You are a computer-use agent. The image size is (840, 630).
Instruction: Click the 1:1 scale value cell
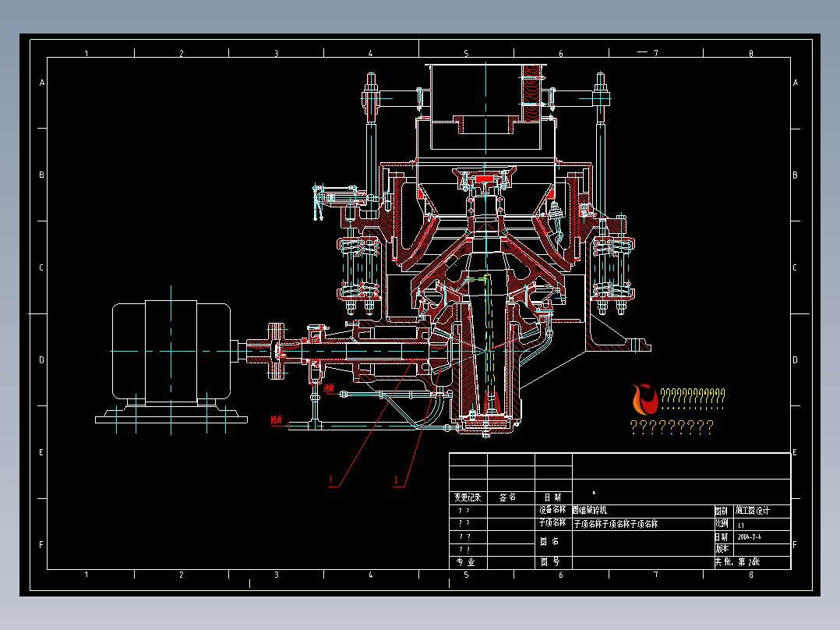[764, 525]
